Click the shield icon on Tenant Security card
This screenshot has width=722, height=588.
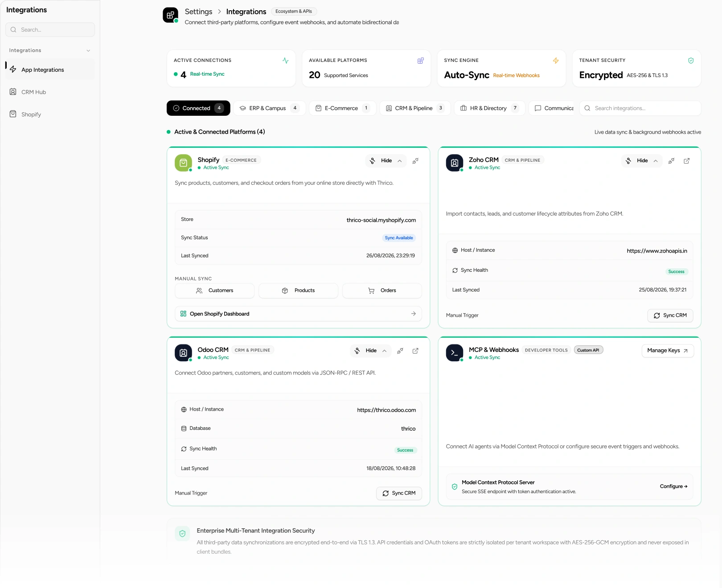coord(691,61)
